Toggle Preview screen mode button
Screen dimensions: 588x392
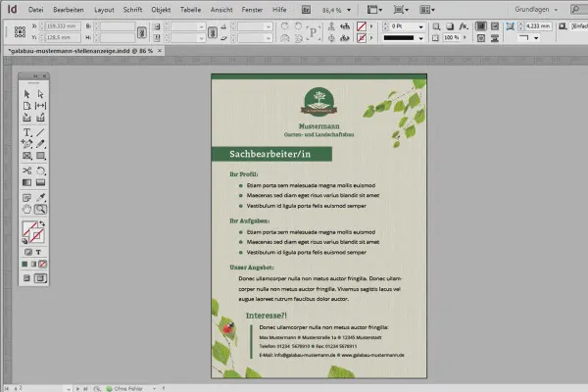(x=40, y=278)
